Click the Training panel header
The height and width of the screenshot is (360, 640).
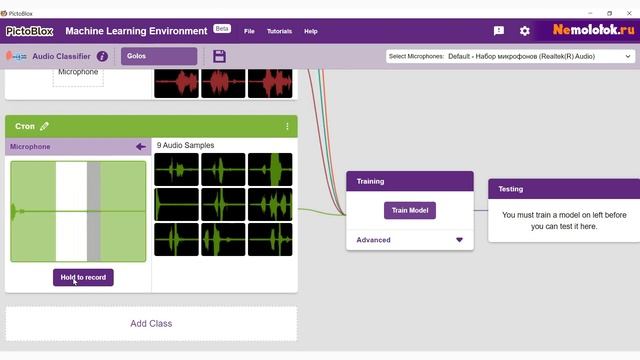coord(410,181)
